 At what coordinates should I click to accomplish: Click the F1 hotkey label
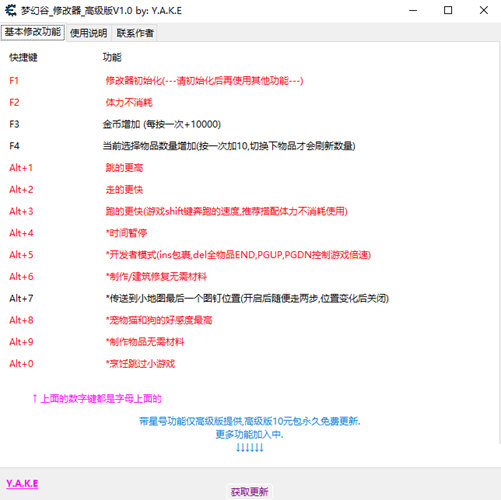pyautogui.click(x=14, y=81)
